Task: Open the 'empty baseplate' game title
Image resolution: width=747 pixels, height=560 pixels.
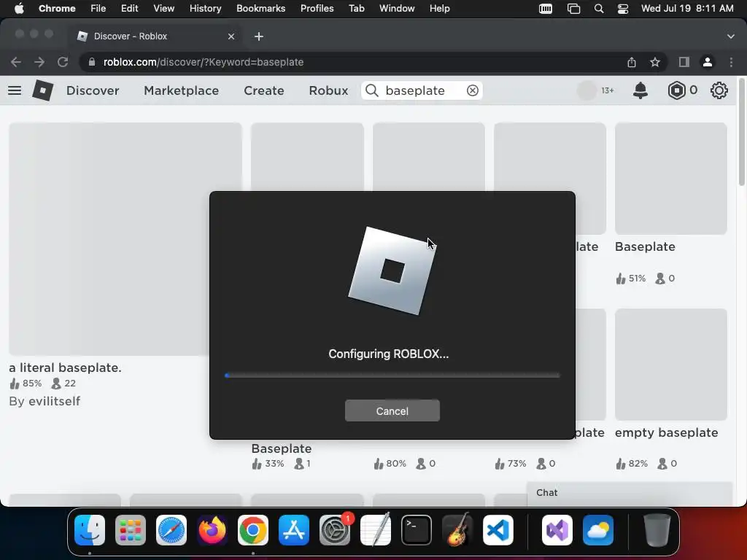Action: click(666, 432)
